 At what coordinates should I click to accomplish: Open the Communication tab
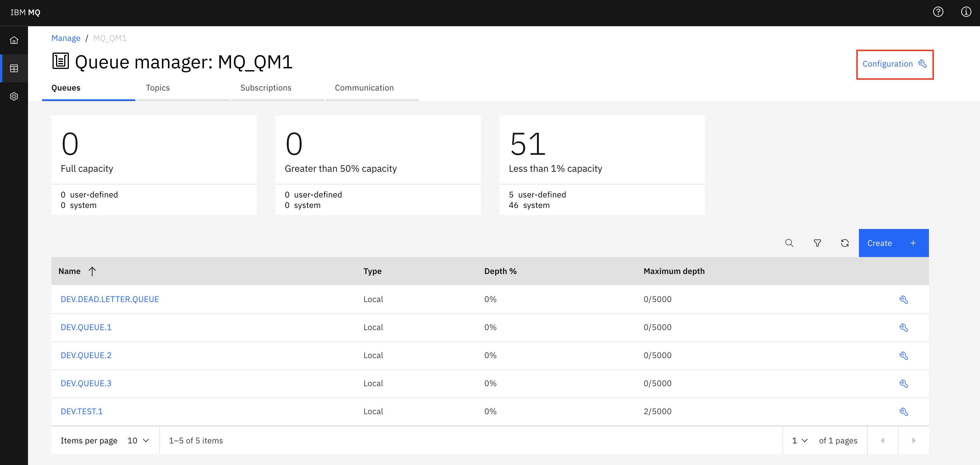(x=364, y=88)
